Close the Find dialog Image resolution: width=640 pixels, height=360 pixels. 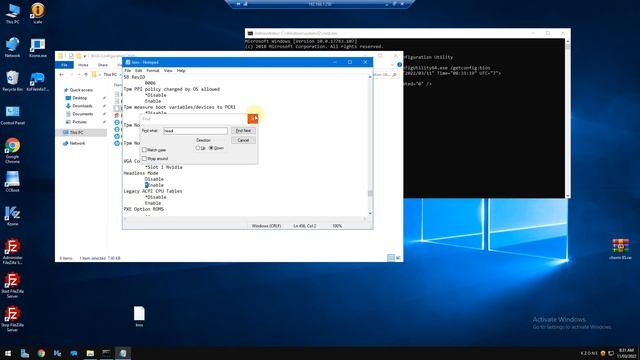[253, 119]
